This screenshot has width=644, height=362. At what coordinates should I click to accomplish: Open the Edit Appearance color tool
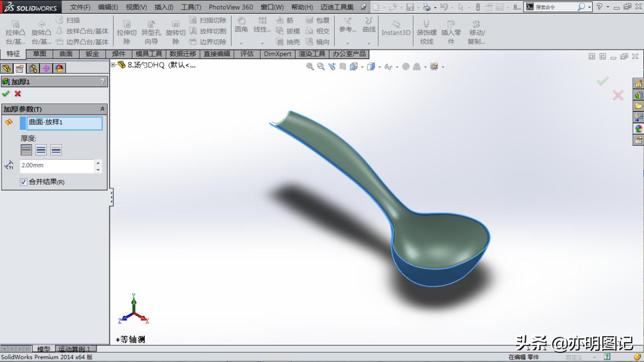click(x=406, y=67)
